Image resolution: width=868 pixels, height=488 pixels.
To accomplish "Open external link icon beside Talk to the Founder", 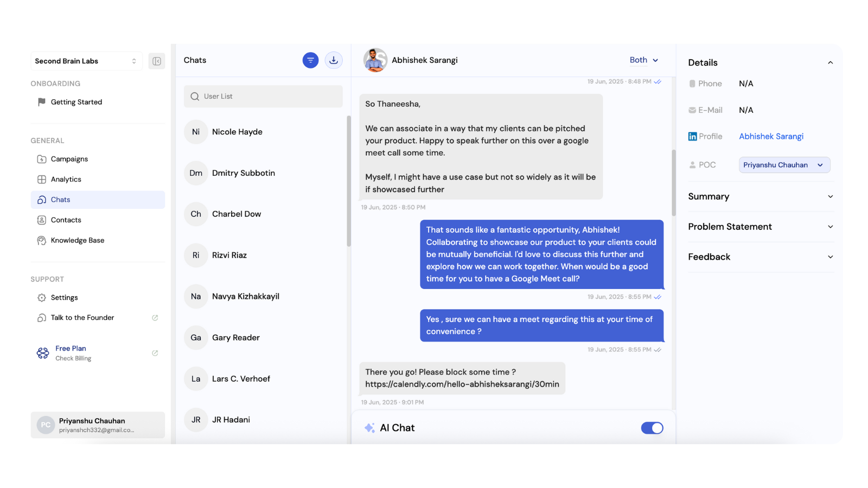I will (x=155, y=318).
